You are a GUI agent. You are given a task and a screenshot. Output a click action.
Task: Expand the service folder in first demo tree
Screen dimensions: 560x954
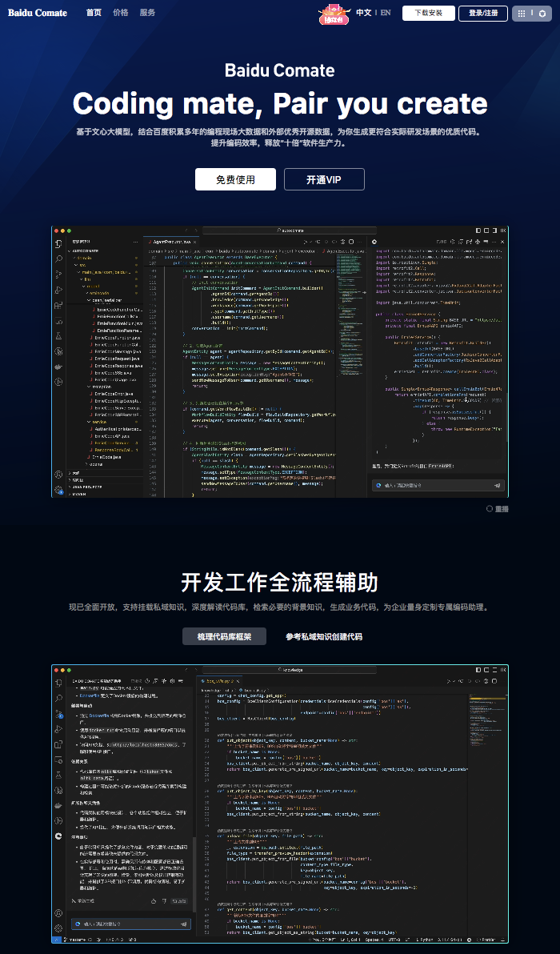(x=98, y=421)
